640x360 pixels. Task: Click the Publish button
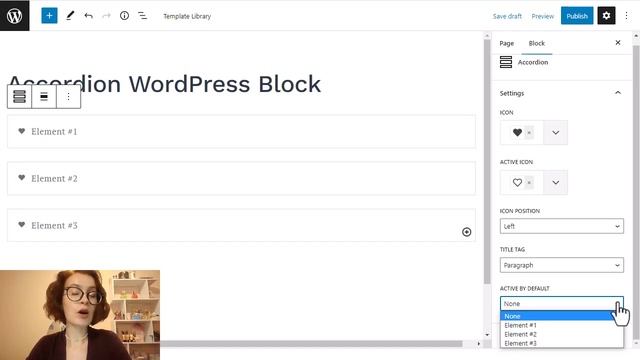tap(577, 16)
